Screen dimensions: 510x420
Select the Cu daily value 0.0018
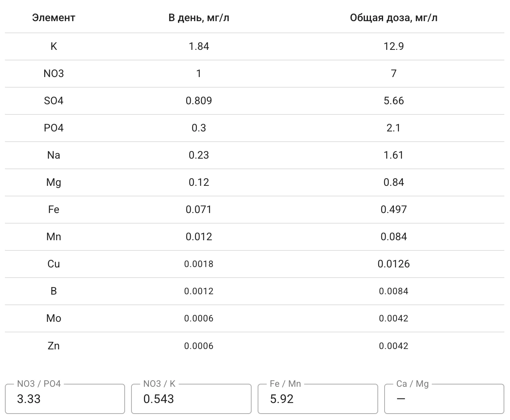[199, 264]
